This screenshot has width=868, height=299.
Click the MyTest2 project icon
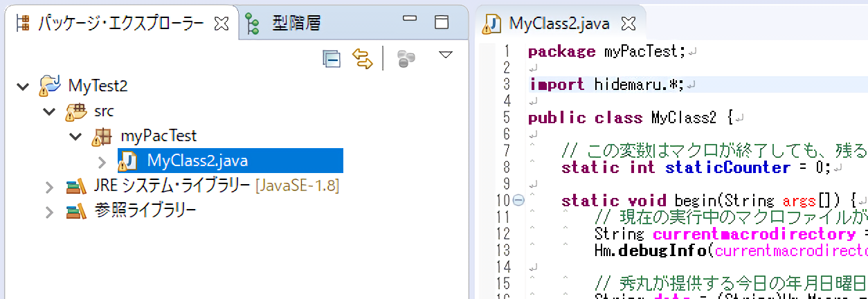click(49, 86)
